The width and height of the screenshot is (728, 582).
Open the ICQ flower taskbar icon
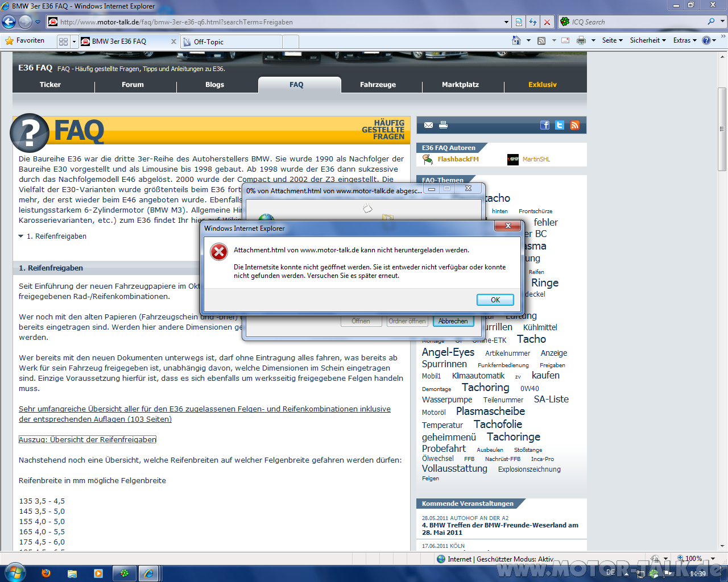pos(125,573)
